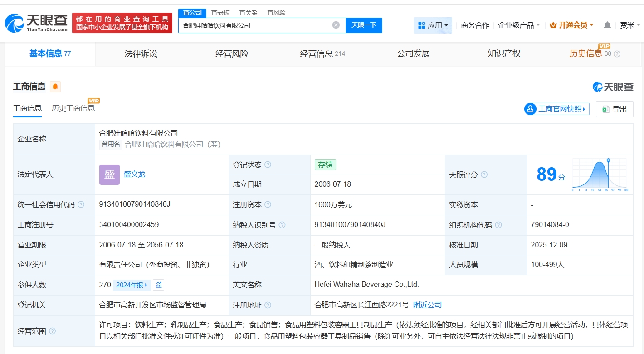Viewport: 644px width, 354px height.
Task: Click help icon next to 天眼评分
Action: [x=484, y=175]
